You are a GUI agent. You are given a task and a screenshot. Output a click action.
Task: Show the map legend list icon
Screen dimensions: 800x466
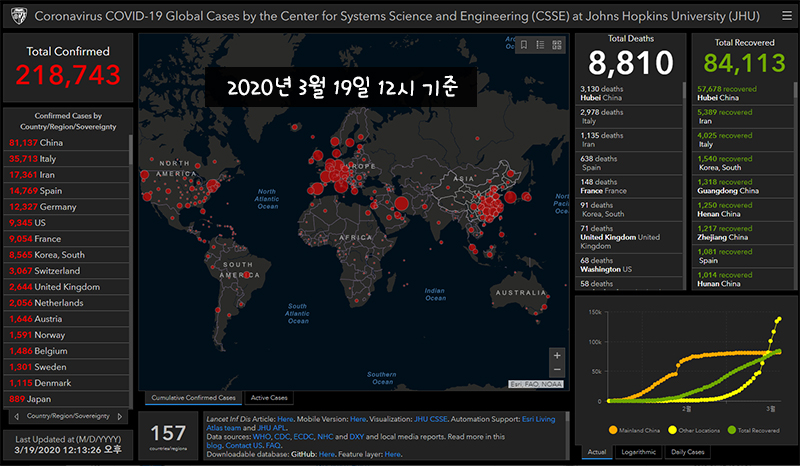(x=540, y=45)
